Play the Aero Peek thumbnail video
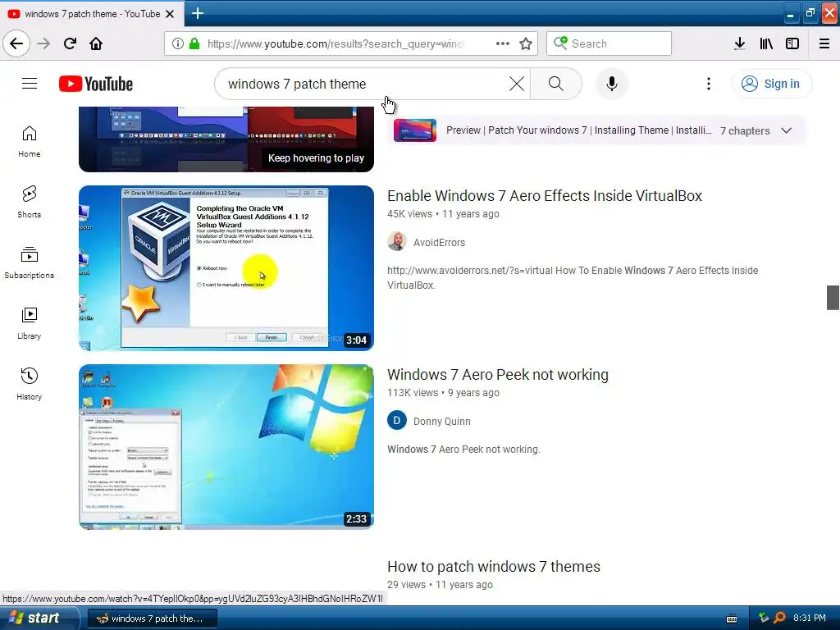Screen dimensions: 840x630 (x=226, y=447)
